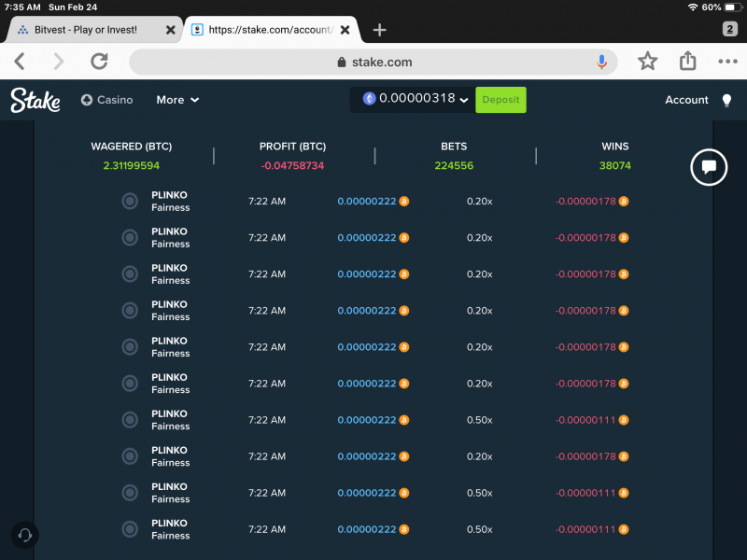Click loss -0.00000111 in last row

click(585, 529)
